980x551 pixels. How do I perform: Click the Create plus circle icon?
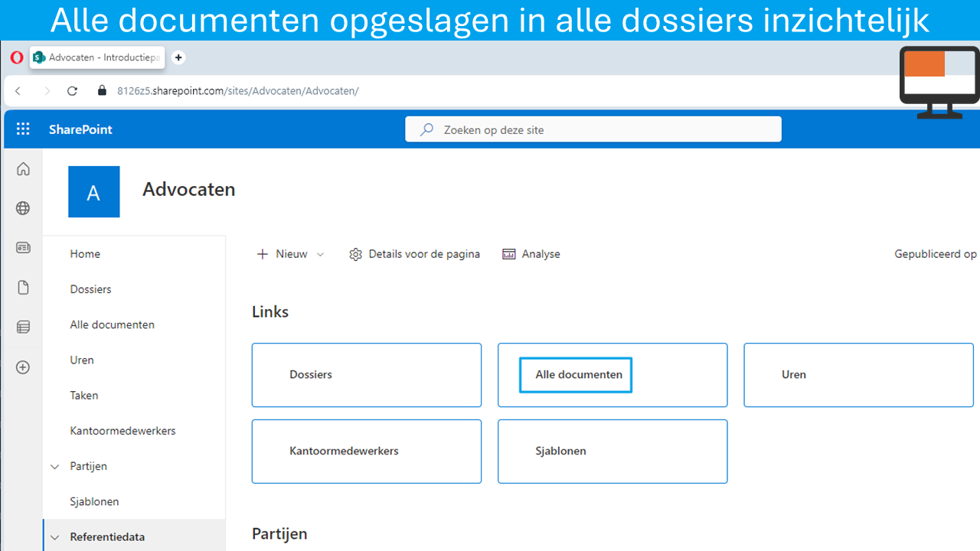click(x=23, y=367)
